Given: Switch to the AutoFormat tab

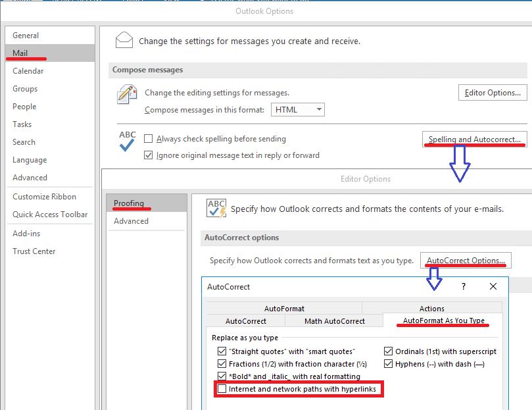Looking at the screenshot, I should [284, 309].
